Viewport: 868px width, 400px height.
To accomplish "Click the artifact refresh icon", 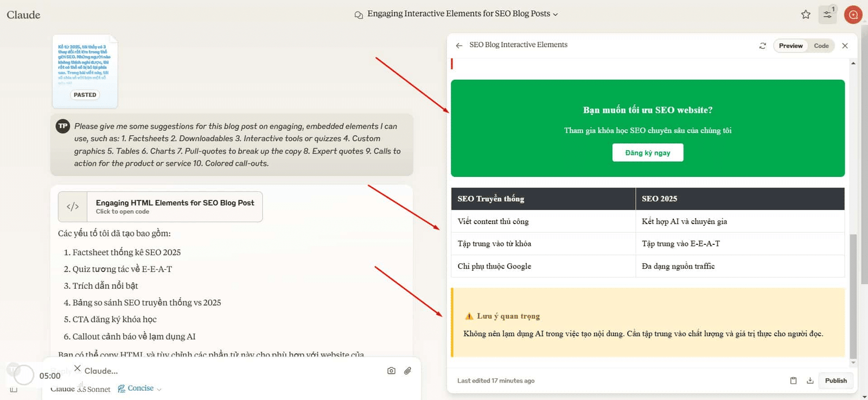I will 762,46.
